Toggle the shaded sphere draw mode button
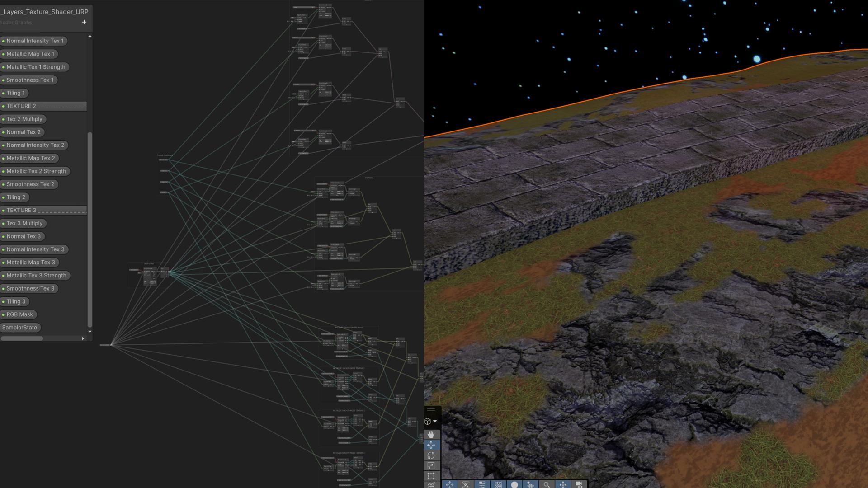868x488 pixels. pos(514,484)
